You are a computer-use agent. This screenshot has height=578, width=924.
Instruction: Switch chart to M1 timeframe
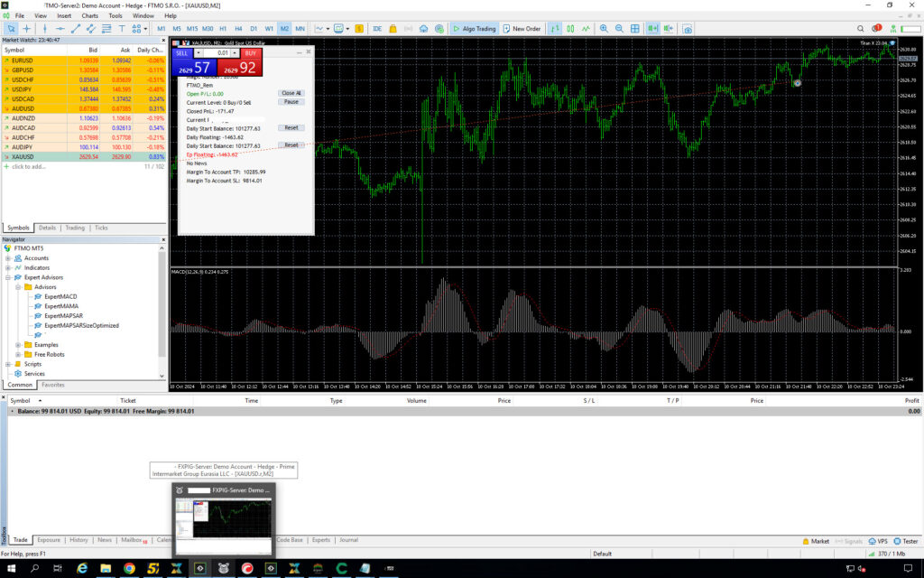[x=161, y=28]
